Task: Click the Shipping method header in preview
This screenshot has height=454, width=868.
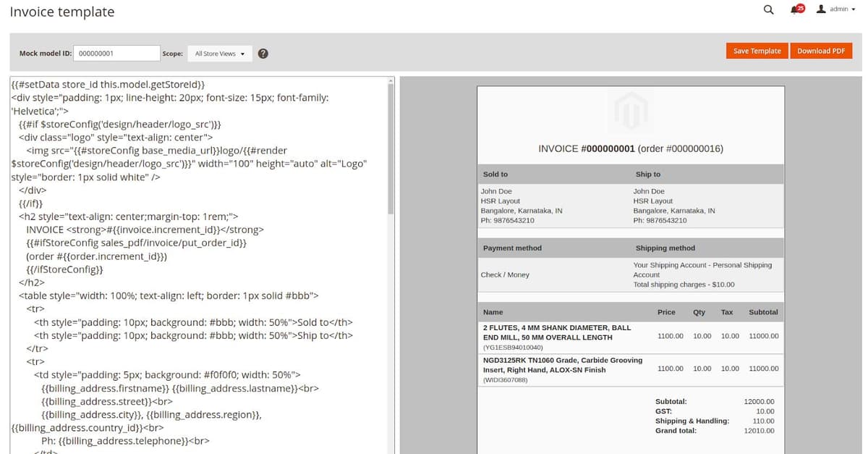Action: [665, 248]
